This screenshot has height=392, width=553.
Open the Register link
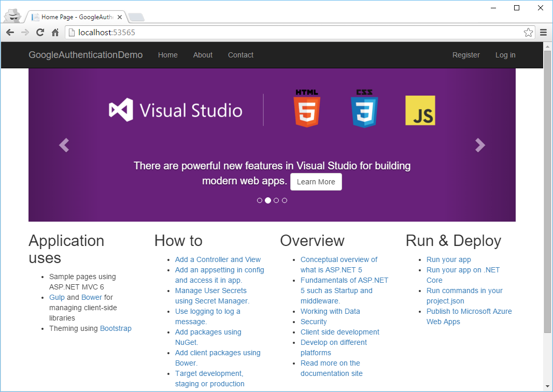pyautogui.click(x=466, y=55)
